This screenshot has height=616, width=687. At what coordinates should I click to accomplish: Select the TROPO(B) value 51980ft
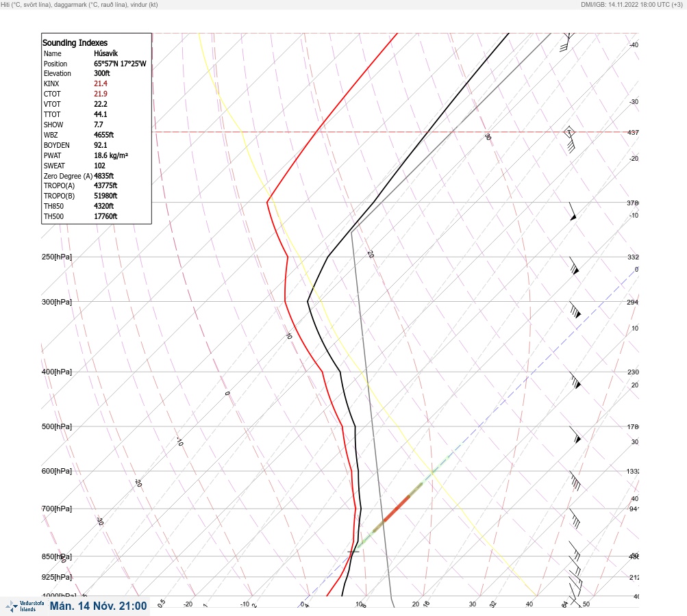point(105,196)
